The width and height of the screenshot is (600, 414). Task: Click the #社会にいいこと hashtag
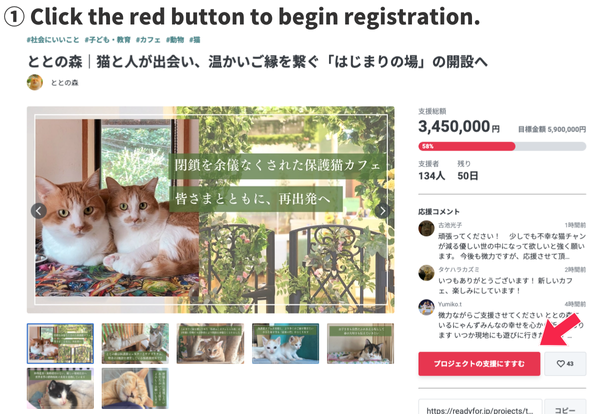tap(53, 40)
